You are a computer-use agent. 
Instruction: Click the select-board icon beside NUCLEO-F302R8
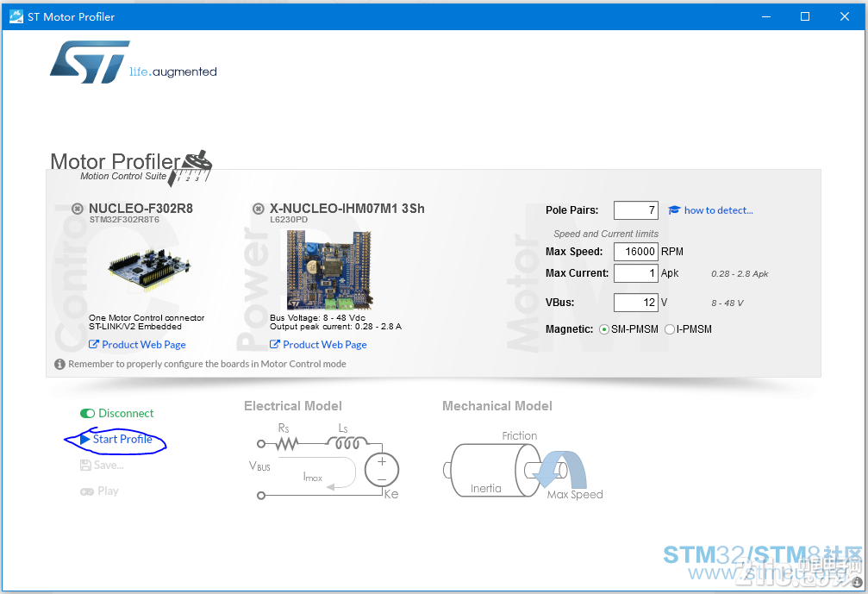pos(78,209)
